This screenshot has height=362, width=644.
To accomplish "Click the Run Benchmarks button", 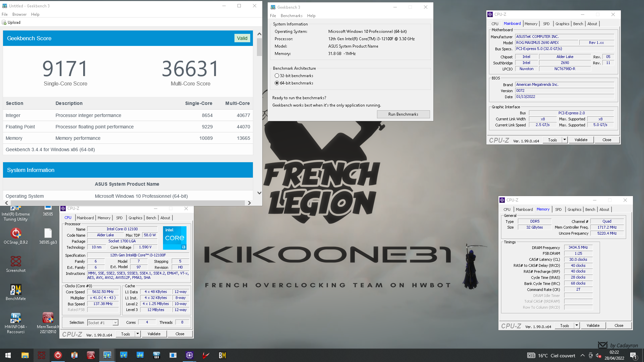I will pyautogui.click(x=403, y=114).
